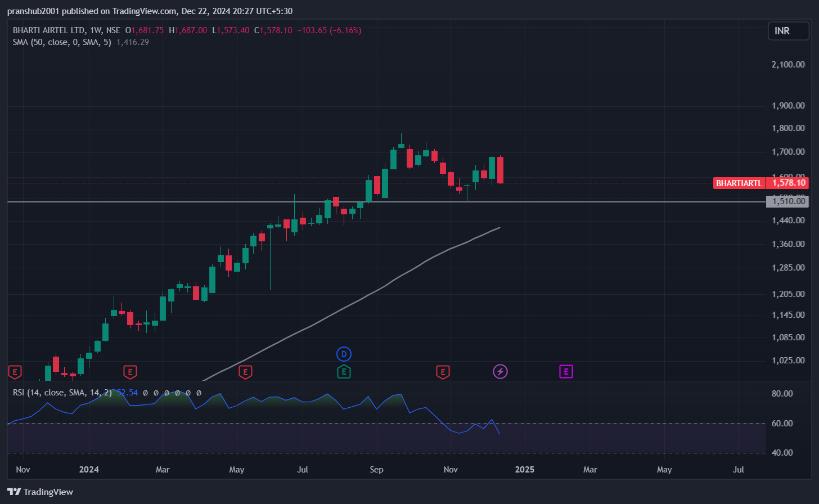The height and width of the screenshot is (504, 819).
Task: Click the SMA value 1,416.29
Action: (133, 42)
